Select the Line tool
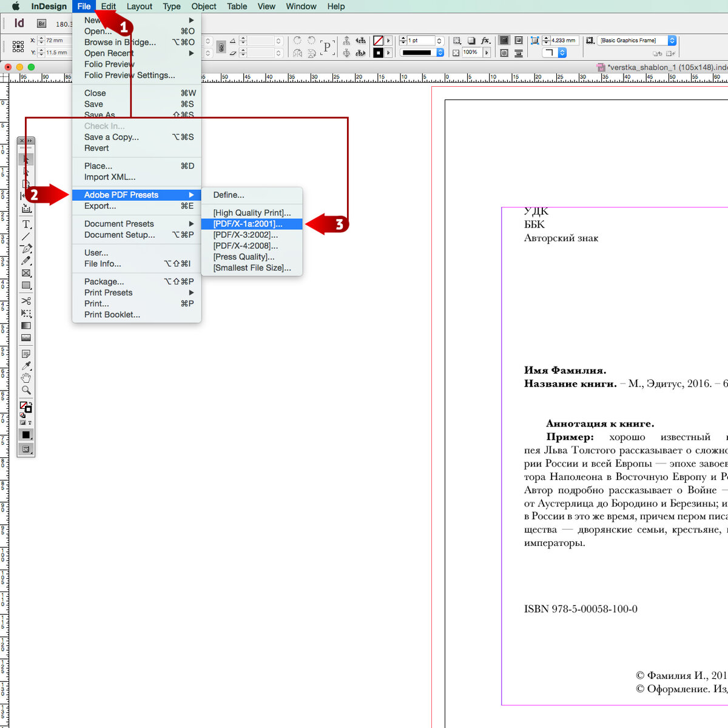The image size is (728, 728). tap(26, 237)
